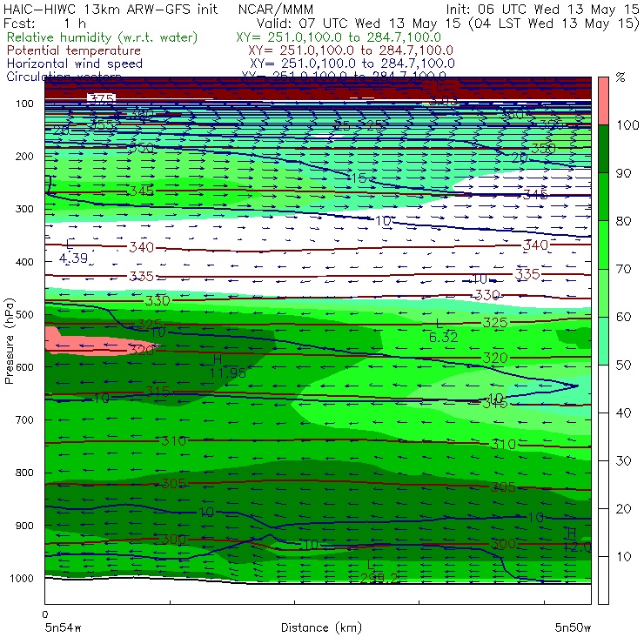This screenshot has width=644, height=644.
Task: Click the wind minimum label "4.39"
Action: [x=73, y=258]
